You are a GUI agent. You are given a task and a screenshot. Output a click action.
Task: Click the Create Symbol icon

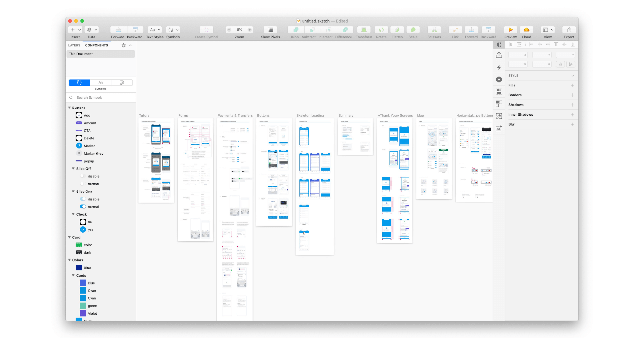click(x=206, y=30)
